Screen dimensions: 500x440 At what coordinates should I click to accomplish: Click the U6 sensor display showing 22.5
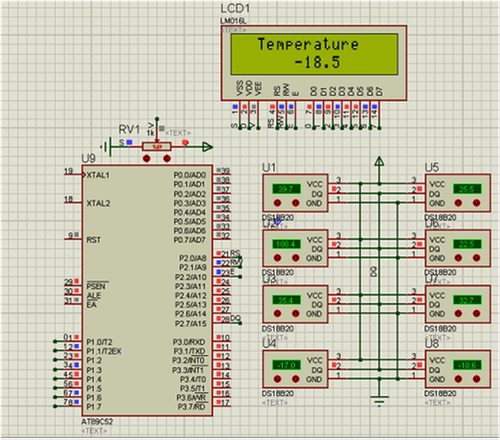pyautogui.click(x=467, y=244)
